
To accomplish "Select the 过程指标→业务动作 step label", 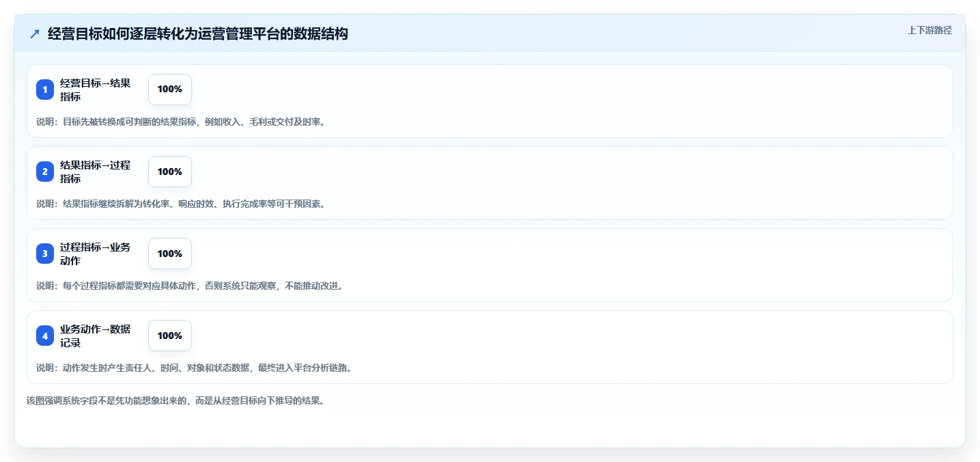I will pos(96,254).
